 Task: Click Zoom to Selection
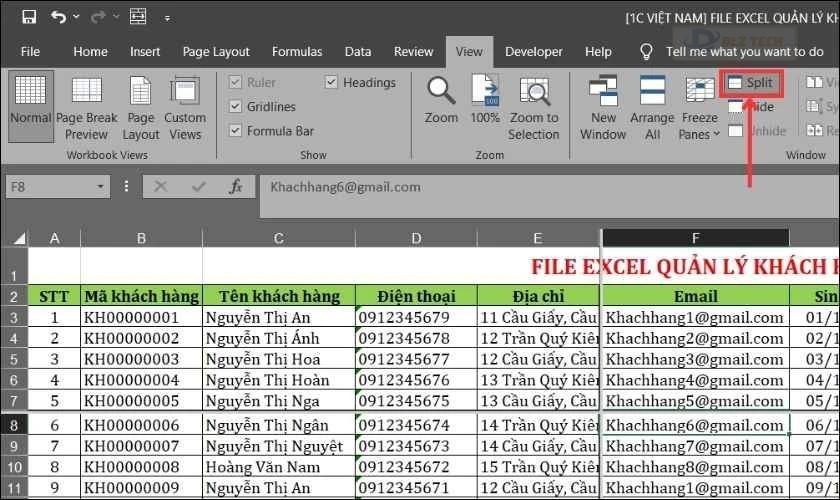click(x=534, y=109)
